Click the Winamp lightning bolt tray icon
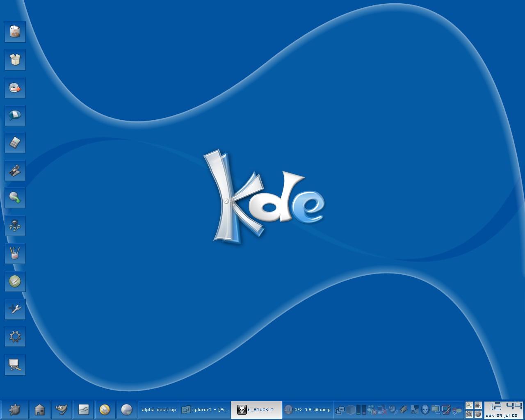 coord(404,409)
